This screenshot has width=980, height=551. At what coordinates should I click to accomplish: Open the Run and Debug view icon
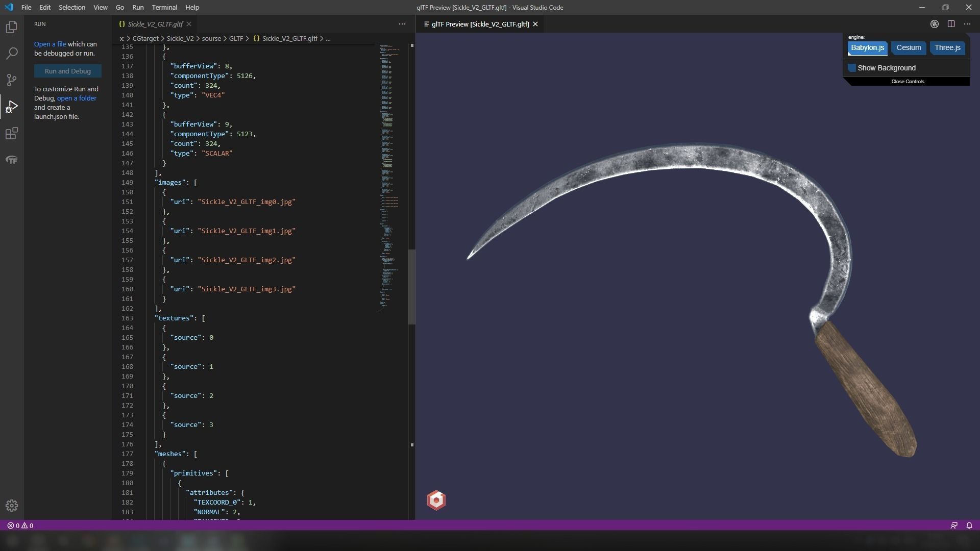(12, 107)
